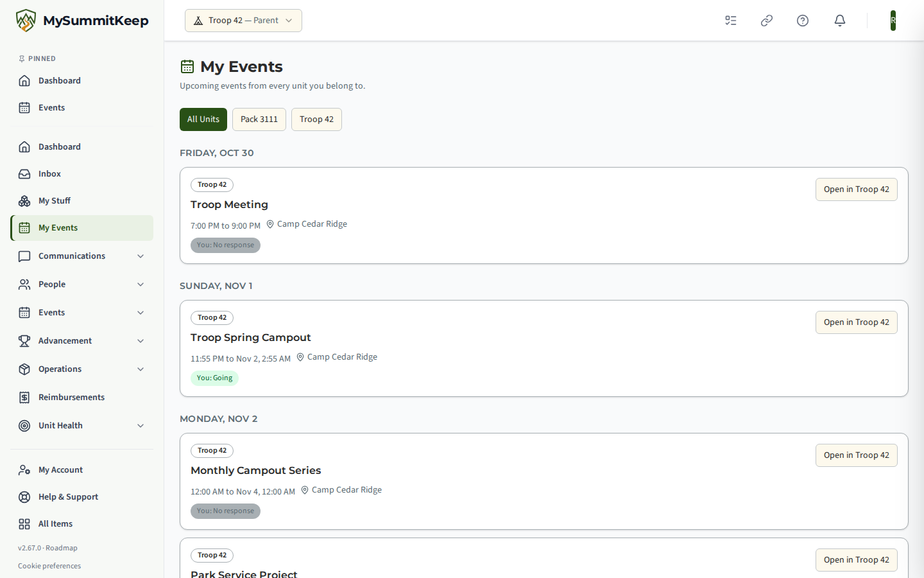Open Cookie preferences link

pos(49,566)
